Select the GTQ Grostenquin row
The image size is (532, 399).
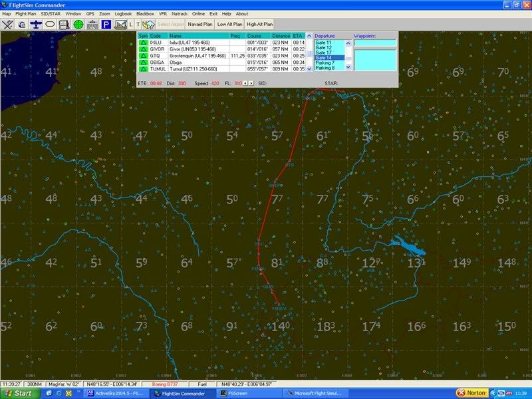(x=221, y=56)
